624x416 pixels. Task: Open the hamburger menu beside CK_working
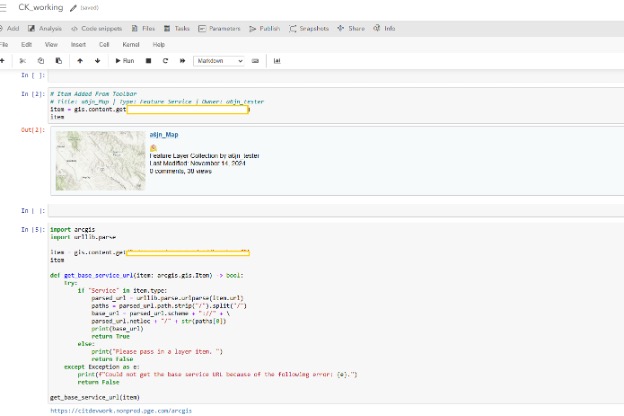[3, 8]
